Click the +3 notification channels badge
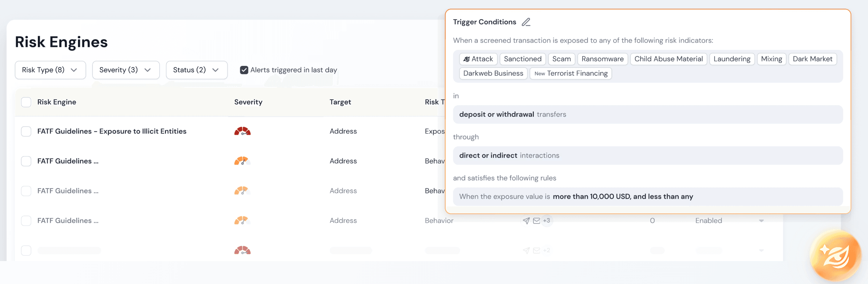The width and height of the screenshot is (868, 284). tap(547, 221)
